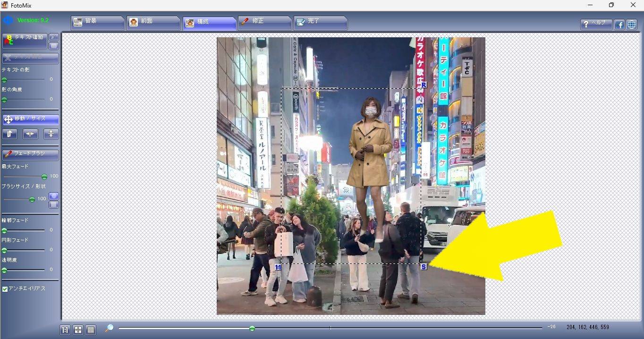Switch to the 背景 tab

click(x=97, y=22)
